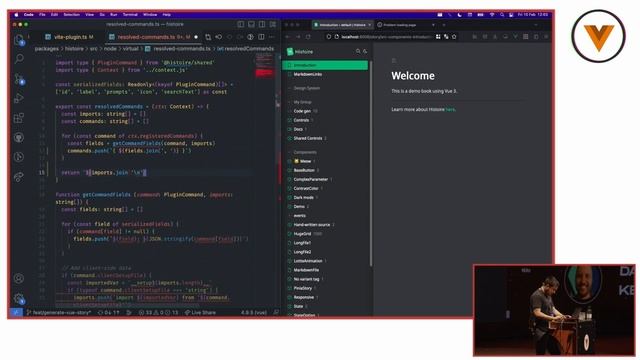Open the Selection menu
The width and height of the screenshot is (640, 360).
click(x=71, y=15)
